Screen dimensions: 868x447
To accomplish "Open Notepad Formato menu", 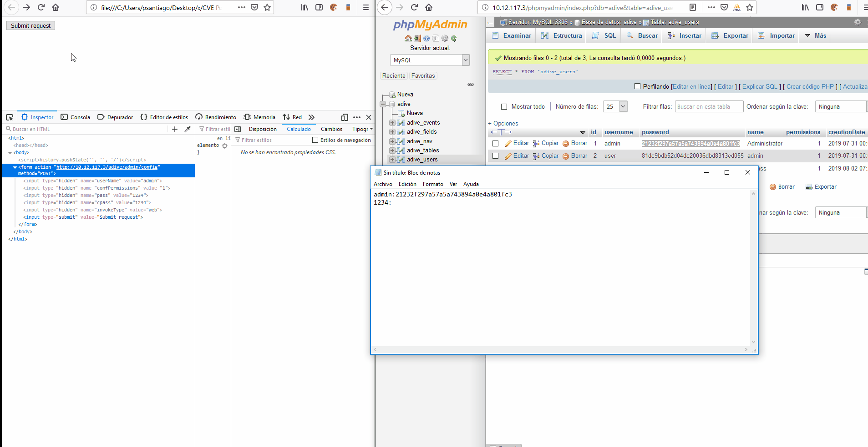I will pos(433,184).
